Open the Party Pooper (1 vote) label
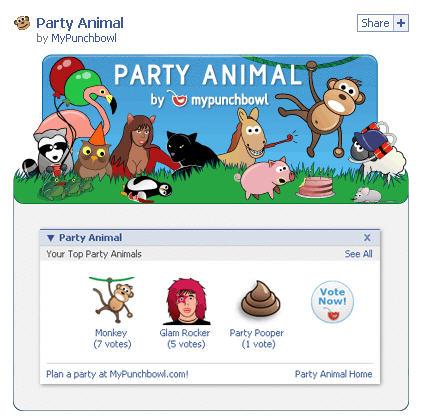 pyautogui.click(x=257, y=338)
